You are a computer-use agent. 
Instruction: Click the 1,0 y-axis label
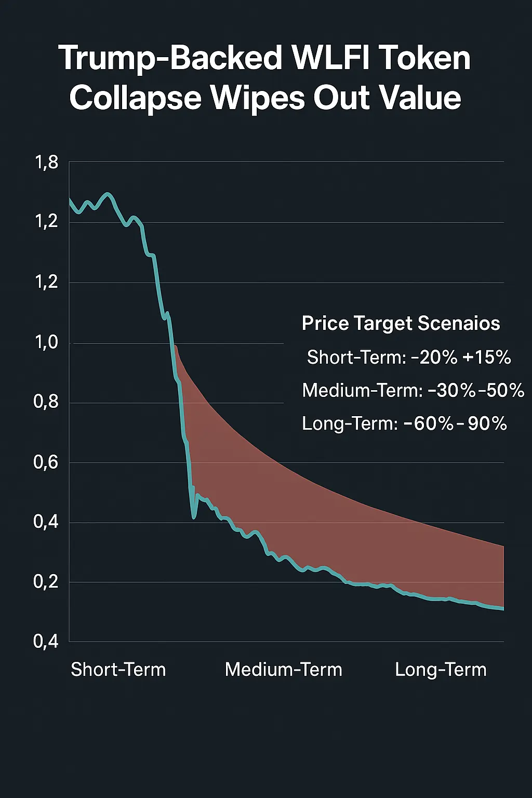pyautogui.click(x=47, y=342)
